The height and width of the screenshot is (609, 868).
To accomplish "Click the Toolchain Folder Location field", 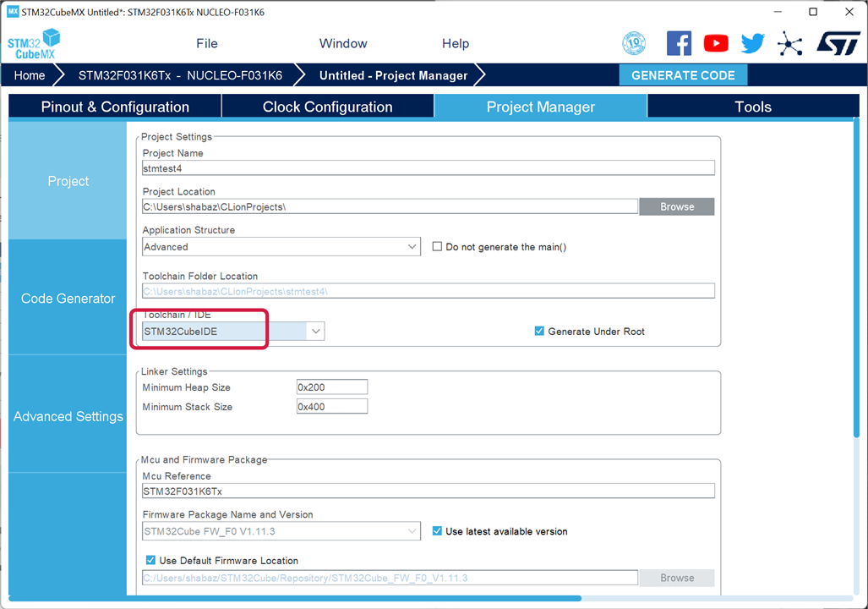I will pyautogui.click(x=428, y=291).
